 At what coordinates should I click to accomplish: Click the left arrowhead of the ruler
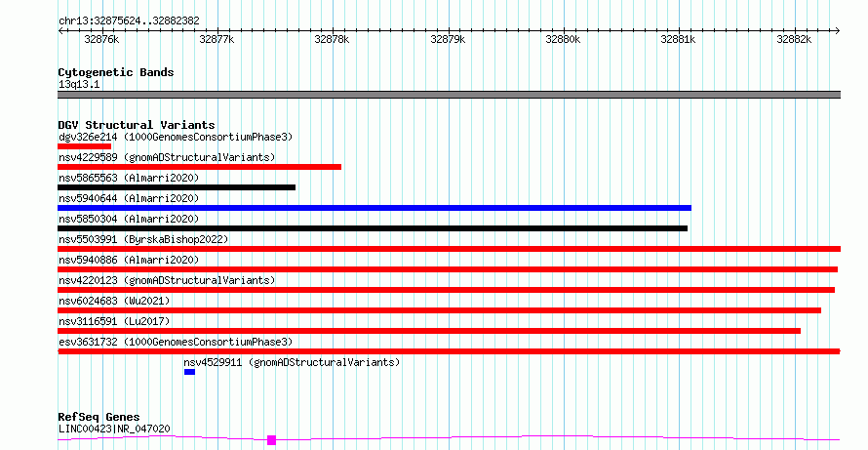click(60, 31)
